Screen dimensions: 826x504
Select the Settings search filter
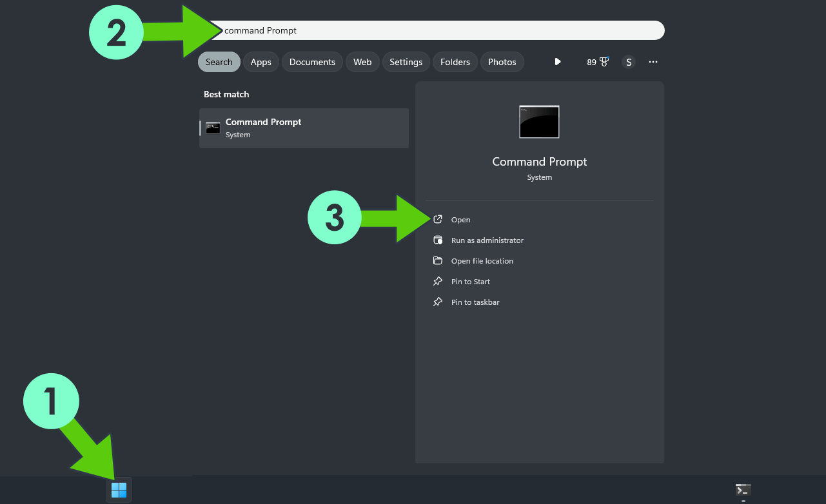(x=406, y=61)
